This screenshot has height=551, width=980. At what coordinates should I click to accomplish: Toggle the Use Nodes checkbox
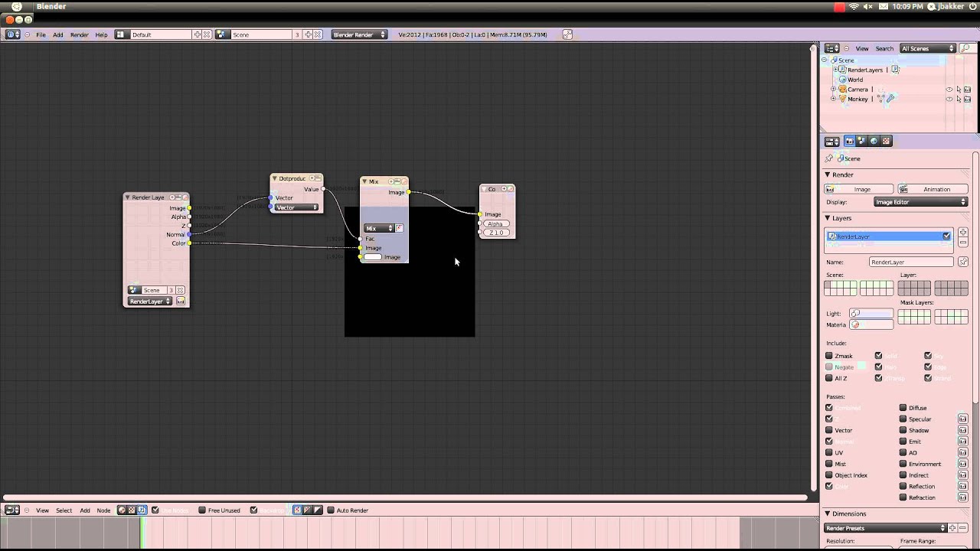(x=155, y=510)
